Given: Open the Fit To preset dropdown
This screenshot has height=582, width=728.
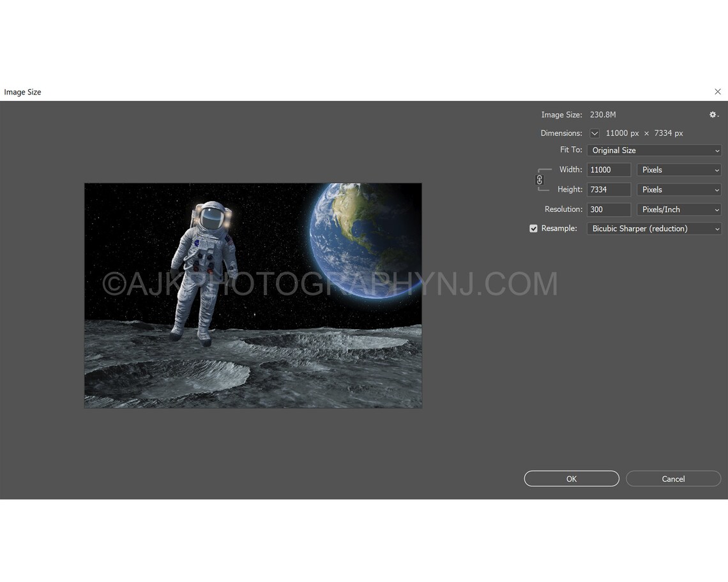Looking at the screenshot, I should click(654, 150).
